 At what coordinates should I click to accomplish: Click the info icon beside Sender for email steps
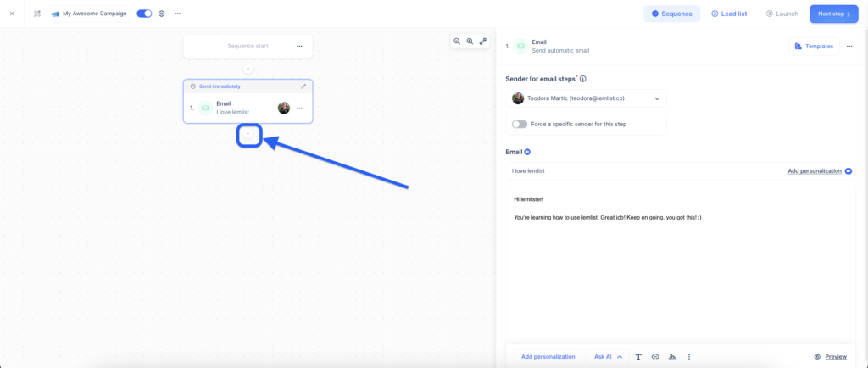pyautogui.click(x=583, y=79)
